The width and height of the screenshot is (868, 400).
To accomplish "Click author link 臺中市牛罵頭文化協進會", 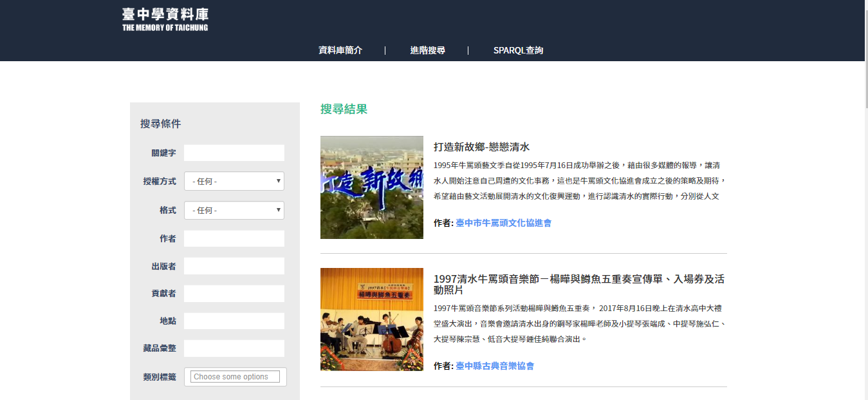I will 503,223.
